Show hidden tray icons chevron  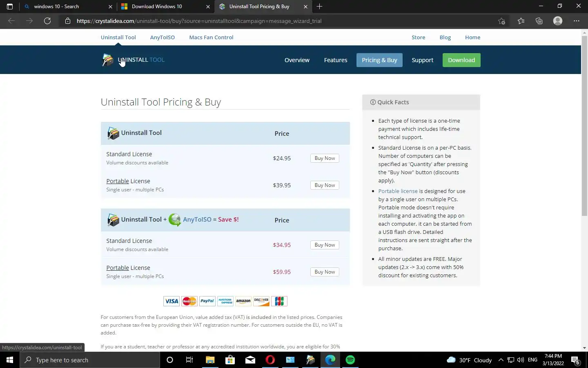pos(501,360)
